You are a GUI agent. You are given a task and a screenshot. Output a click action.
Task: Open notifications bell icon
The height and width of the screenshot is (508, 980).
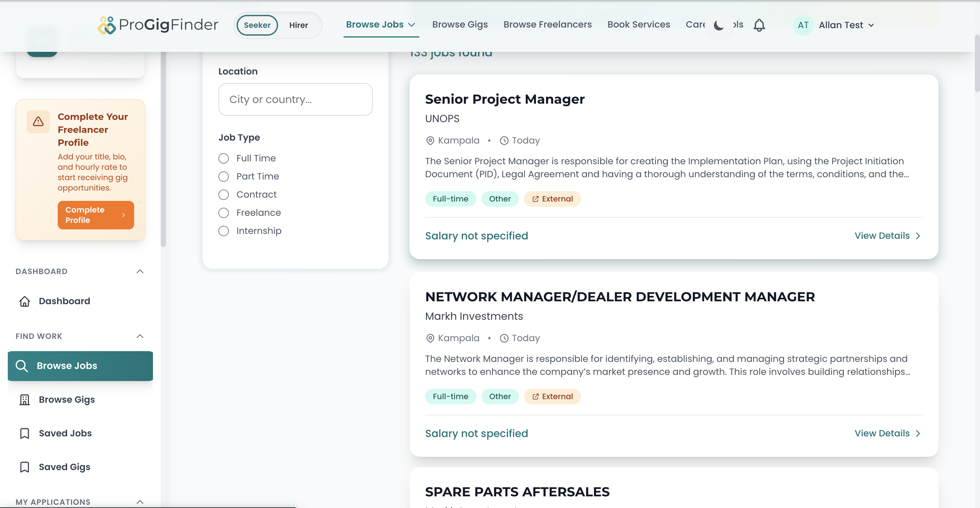759,26
